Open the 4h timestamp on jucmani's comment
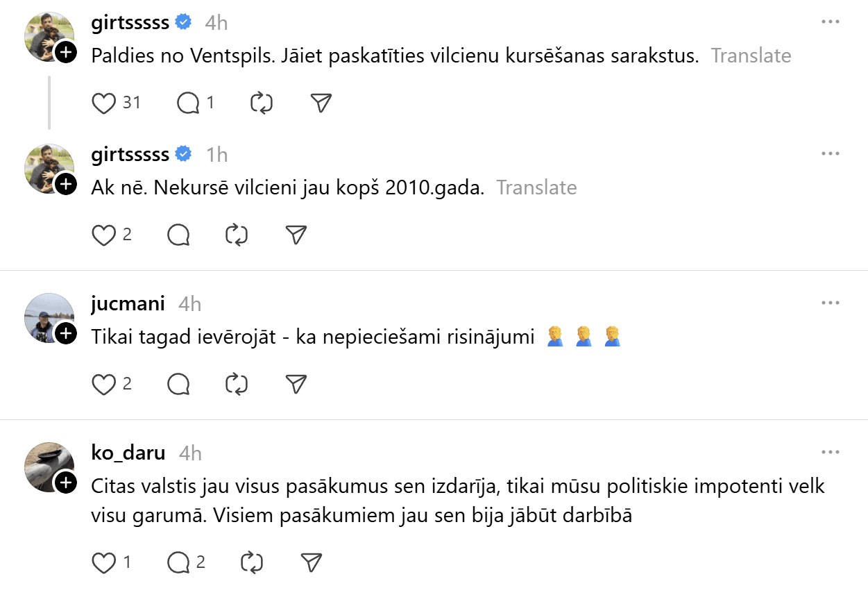This screenshot has width=868, height=595. [x=189, y=304]
